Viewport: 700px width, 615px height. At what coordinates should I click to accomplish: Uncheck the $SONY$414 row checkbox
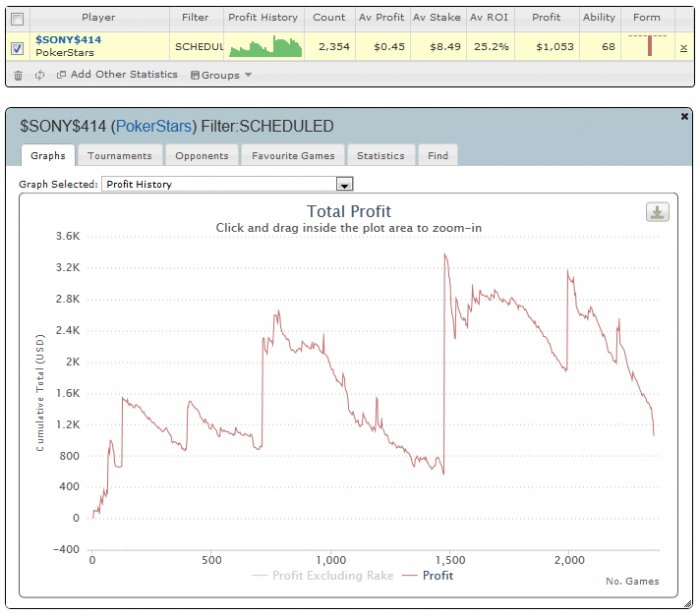click(17, 48)
